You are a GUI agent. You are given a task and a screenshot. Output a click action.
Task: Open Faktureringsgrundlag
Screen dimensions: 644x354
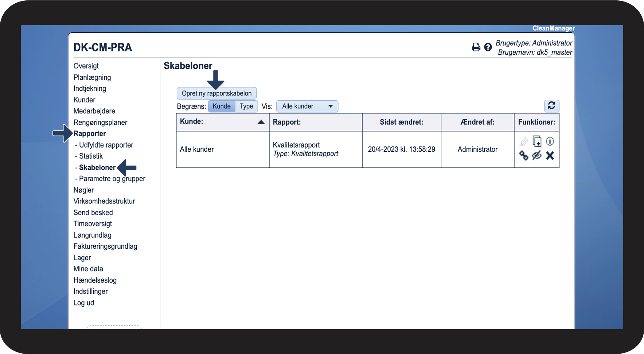pyautogui.click(x=105, y=246)
